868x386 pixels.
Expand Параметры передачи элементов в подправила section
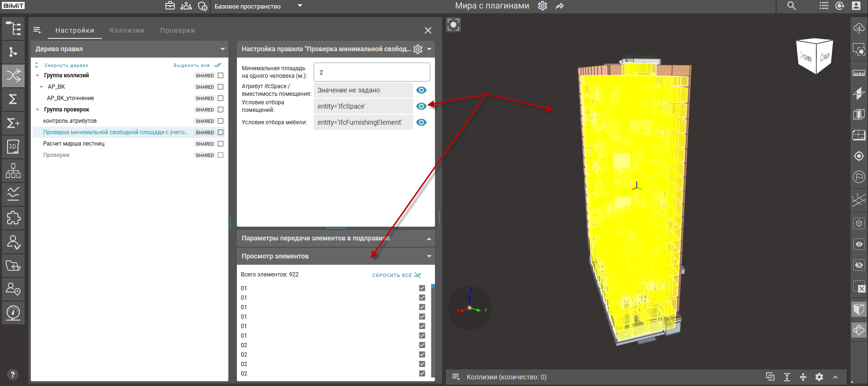[429, 239]
